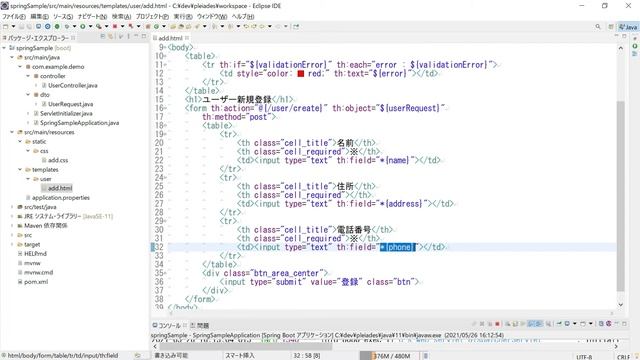This screenshot has width=640, height=360.
Task: Collapse the templates folder
Action: coord(20,169)
